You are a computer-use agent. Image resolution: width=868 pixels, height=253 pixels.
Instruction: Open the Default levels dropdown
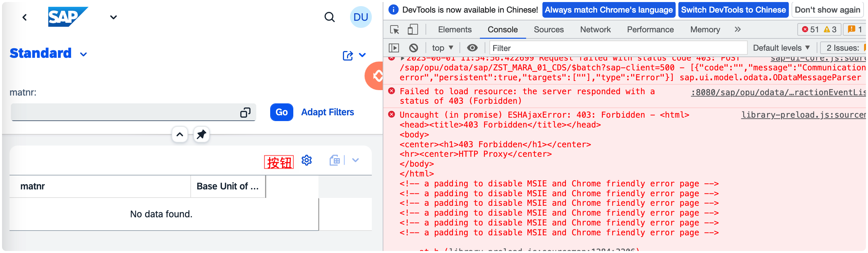point(781,48)
